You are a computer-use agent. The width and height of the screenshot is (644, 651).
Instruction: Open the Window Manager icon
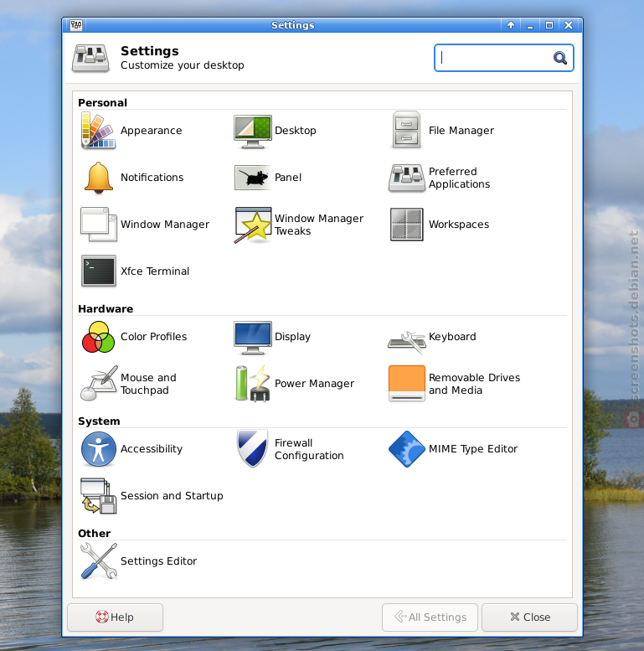tap(98, 225)
